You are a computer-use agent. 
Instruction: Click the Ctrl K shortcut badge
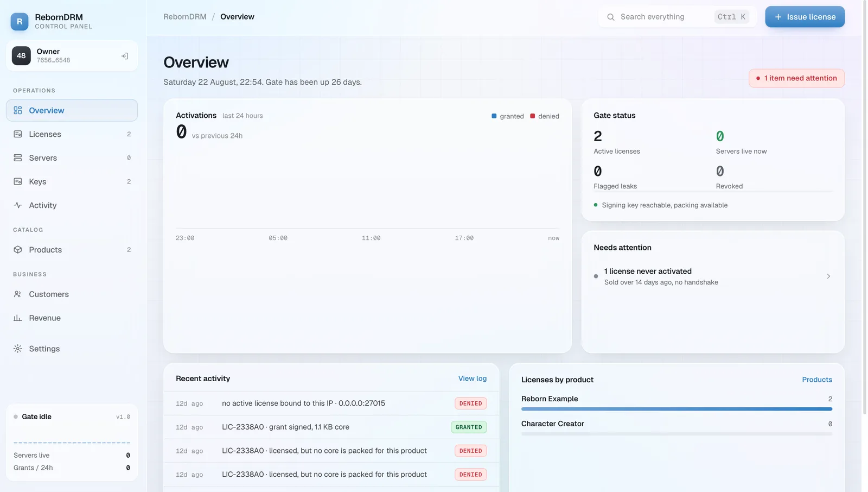coord(731,17)
